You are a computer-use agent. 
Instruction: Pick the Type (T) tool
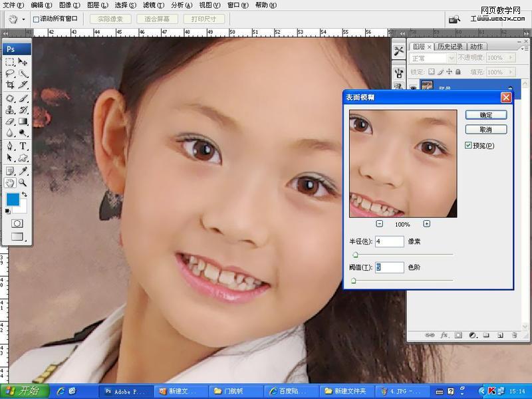point(23,146)
